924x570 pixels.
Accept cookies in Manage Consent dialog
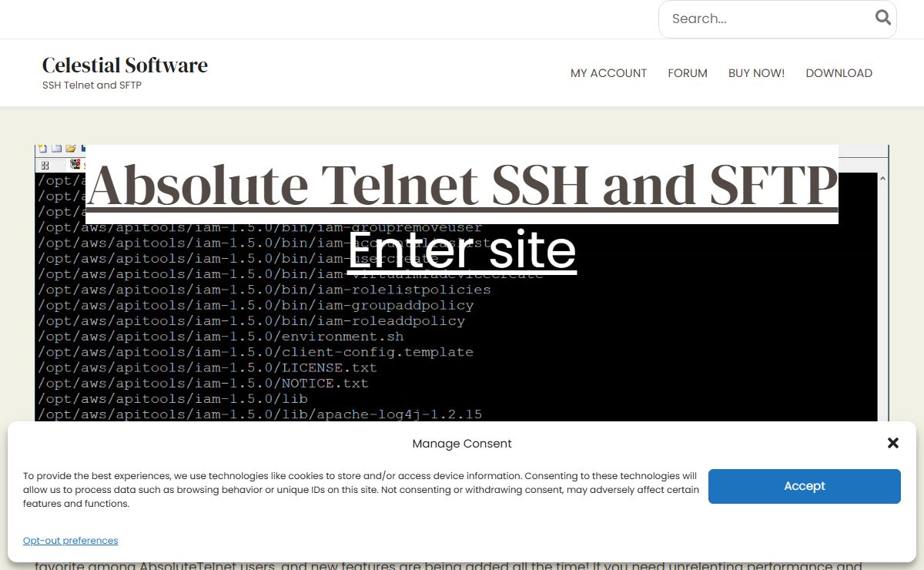(805, 486)
